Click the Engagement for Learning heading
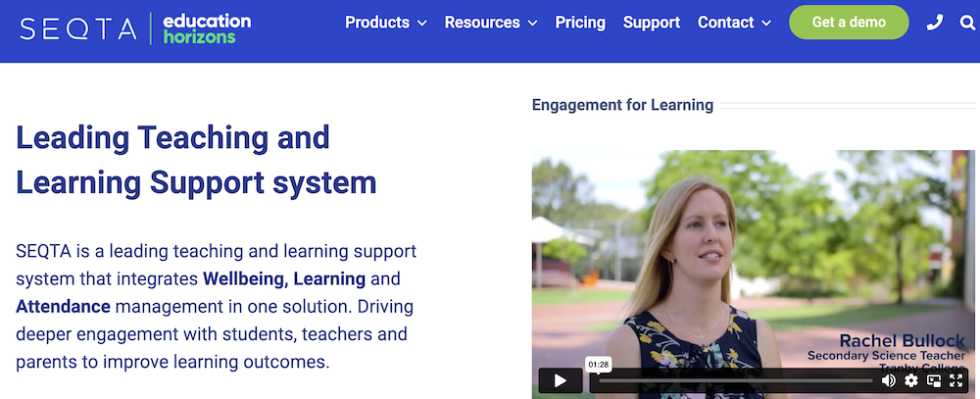The width and height of the screenshot is (980, 399). (622, 105)
